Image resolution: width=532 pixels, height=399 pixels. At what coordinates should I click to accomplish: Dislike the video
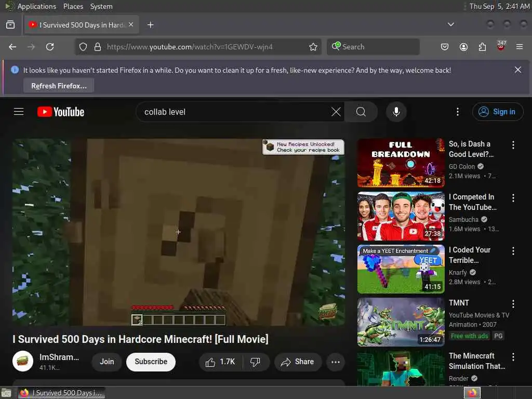coord(256,362)
